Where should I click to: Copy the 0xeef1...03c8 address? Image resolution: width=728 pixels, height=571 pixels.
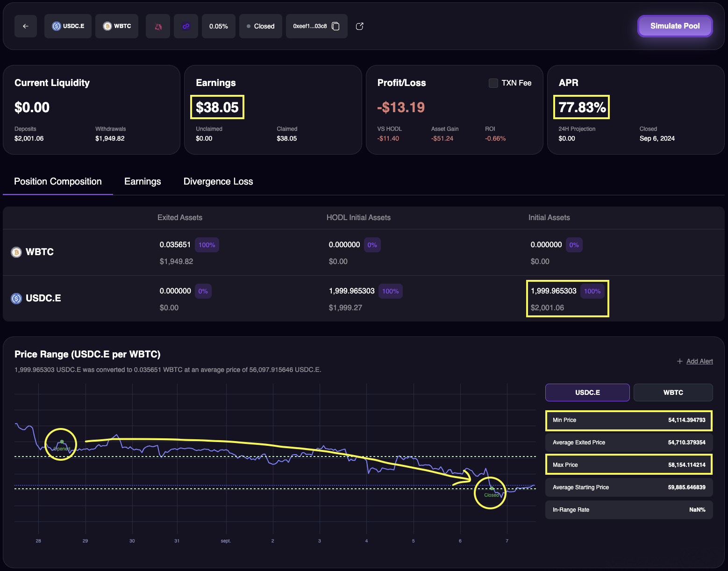pyautogui.click(x=335, y=26)
